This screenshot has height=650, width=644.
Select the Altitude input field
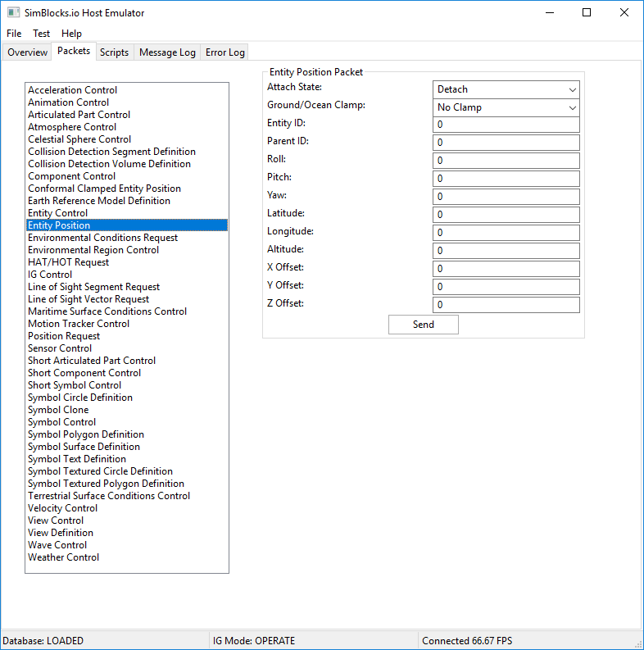coord(506,251)
